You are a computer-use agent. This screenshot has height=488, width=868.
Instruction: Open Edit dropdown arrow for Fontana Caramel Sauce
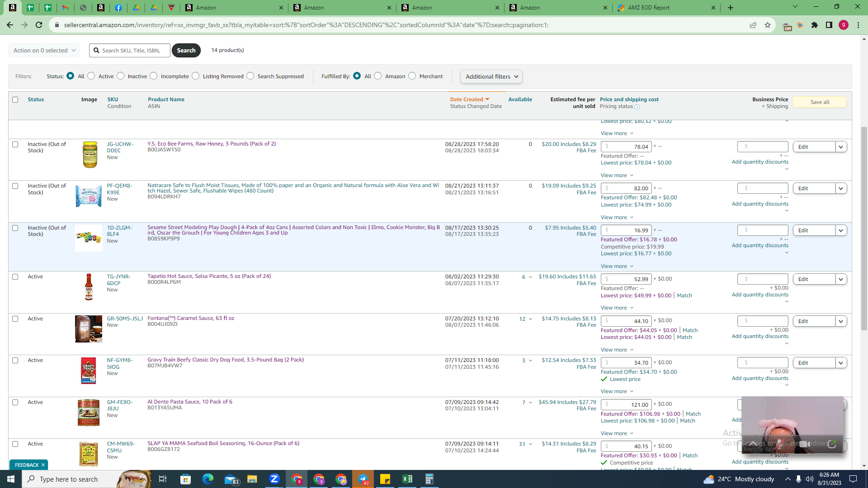click(x=841, y=321)
